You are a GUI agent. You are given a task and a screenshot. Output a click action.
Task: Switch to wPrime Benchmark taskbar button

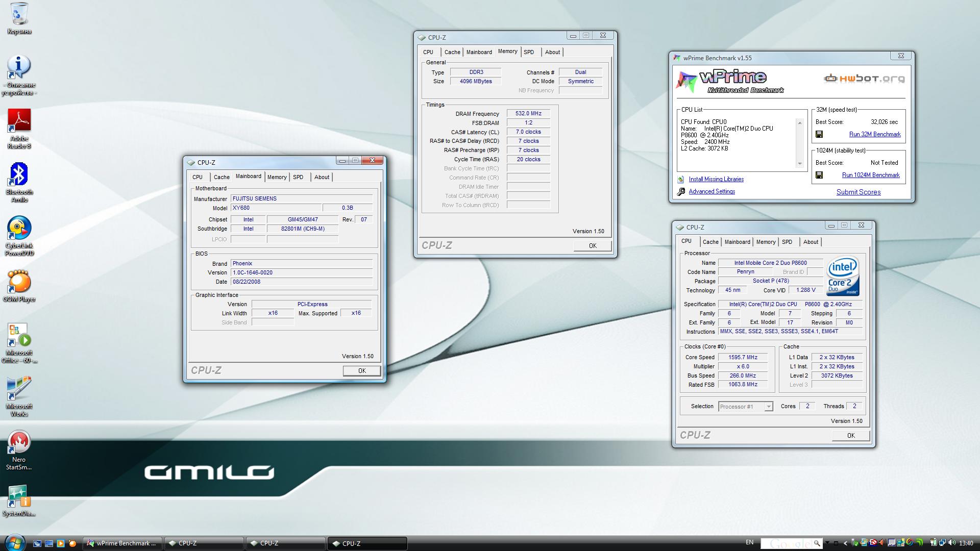point(122,543)
